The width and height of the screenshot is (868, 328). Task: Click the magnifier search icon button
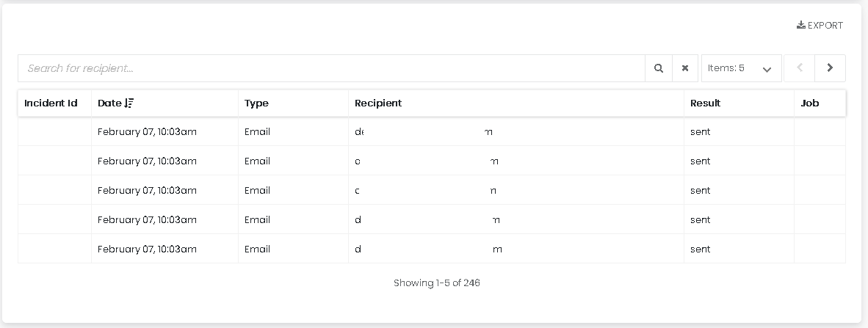(659, 68)
